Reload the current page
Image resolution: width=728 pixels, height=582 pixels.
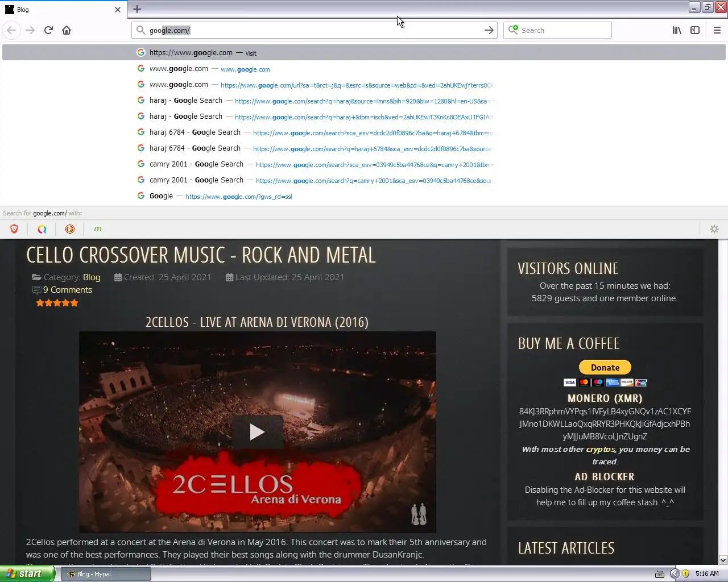pyautogui.click(x=48, y=30)
